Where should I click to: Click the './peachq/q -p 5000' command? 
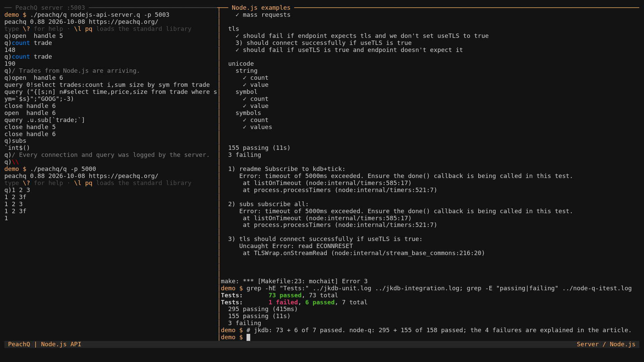point(63,169)
